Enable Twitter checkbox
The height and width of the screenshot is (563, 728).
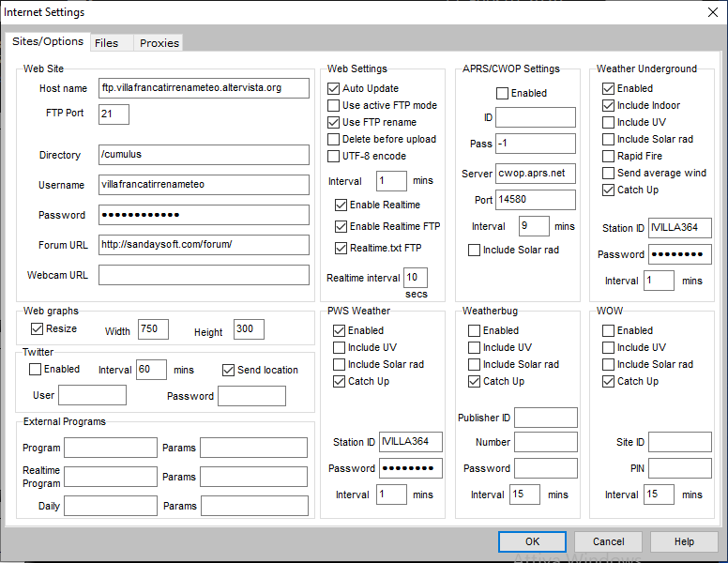click(36, 370)
